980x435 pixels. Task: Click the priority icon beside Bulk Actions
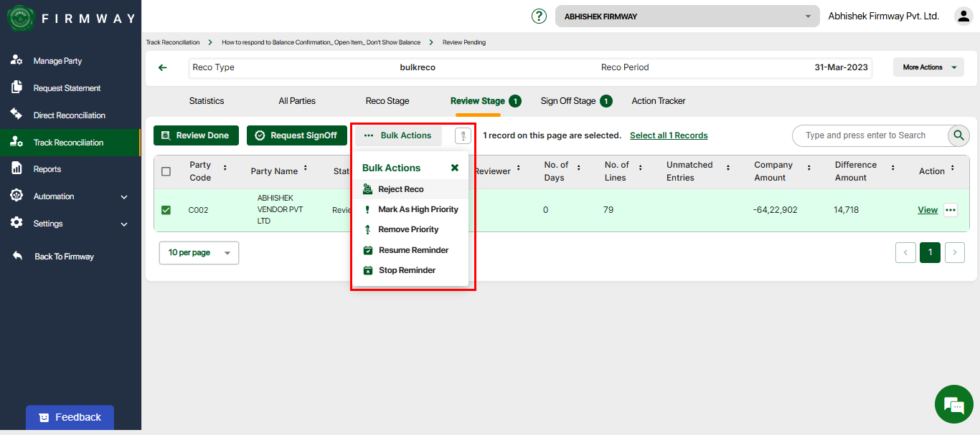point(463,135)
